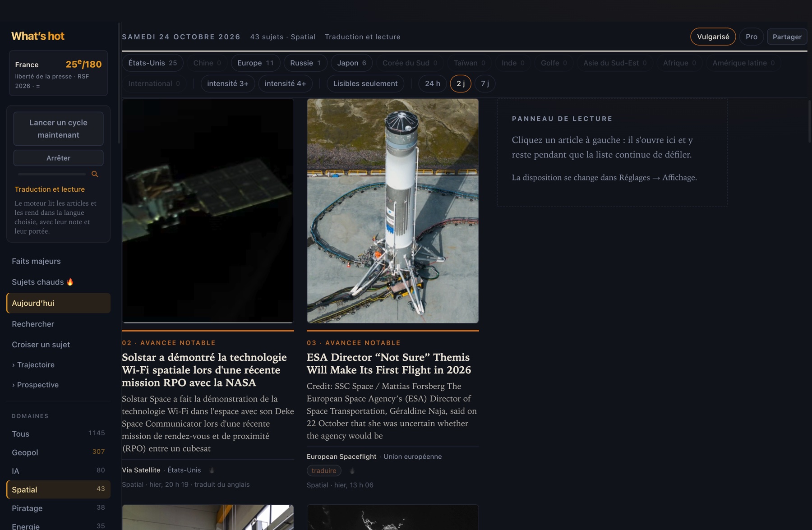Screen dimensions: 812x530
Task: Click Solstar satellite solar panel thumbnail
Action: click(x=208, y=211)
